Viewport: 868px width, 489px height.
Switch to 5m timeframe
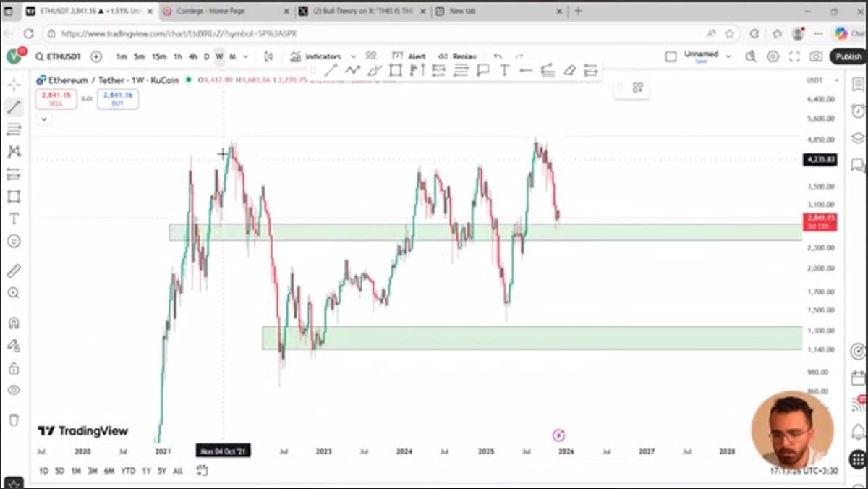[x=139, y=56]
